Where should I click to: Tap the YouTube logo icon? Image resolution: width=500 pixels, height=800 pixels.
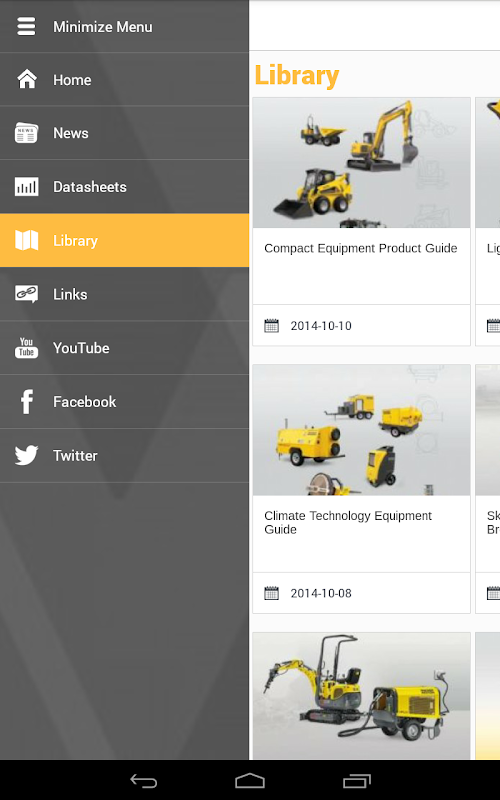click(26, 347)
